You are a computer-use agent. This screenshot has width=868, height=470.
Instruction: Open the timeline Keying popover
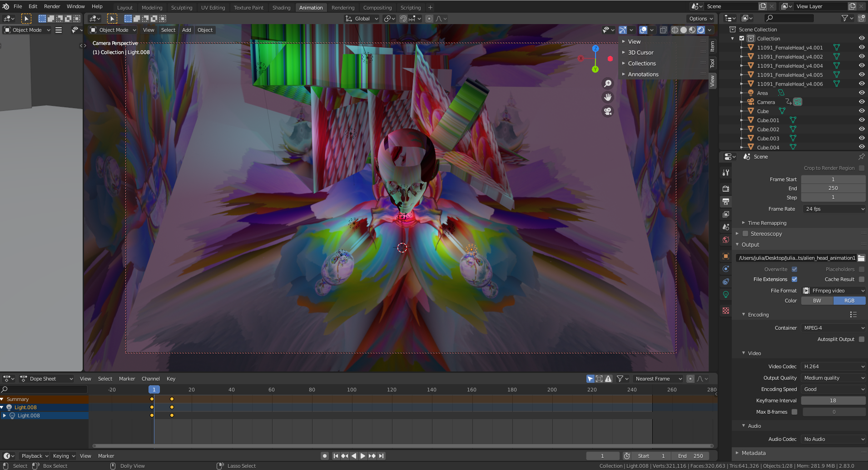click(x=64, y=456)
